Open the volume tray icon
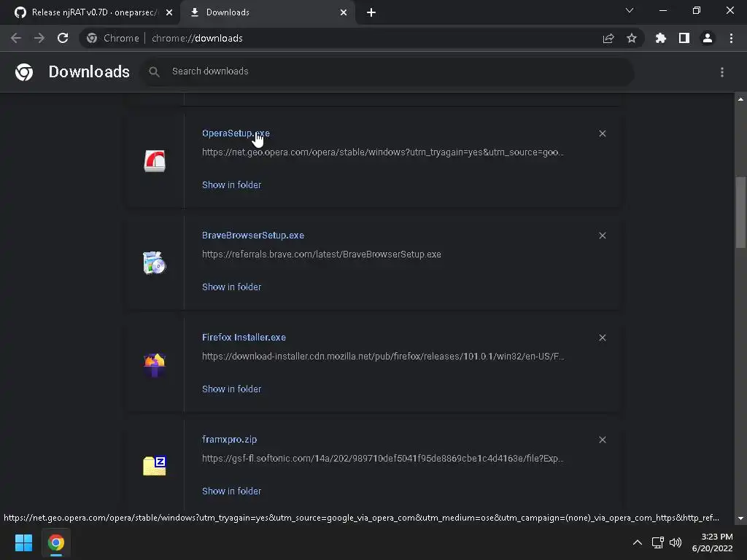 (676, 542)
